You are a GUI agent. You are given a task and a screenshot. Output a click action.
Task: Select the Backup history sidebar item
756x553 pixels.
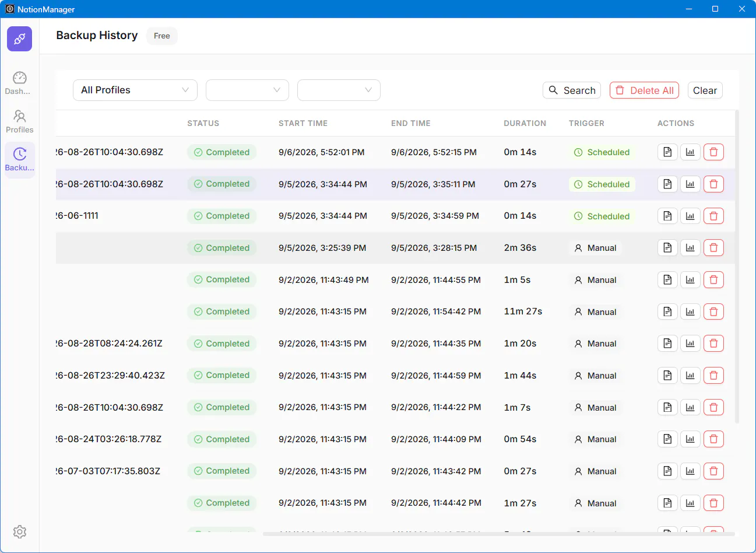(19, 160)
